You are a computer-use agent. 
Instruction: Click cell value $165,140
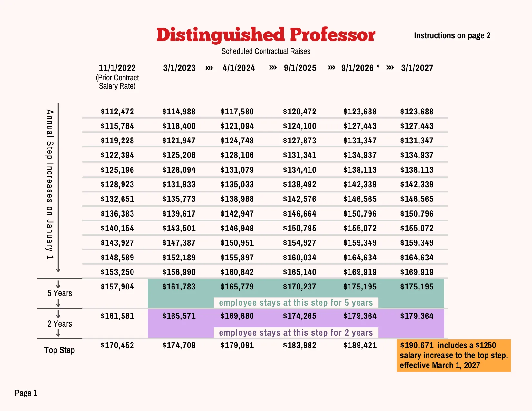pos(300,272)
